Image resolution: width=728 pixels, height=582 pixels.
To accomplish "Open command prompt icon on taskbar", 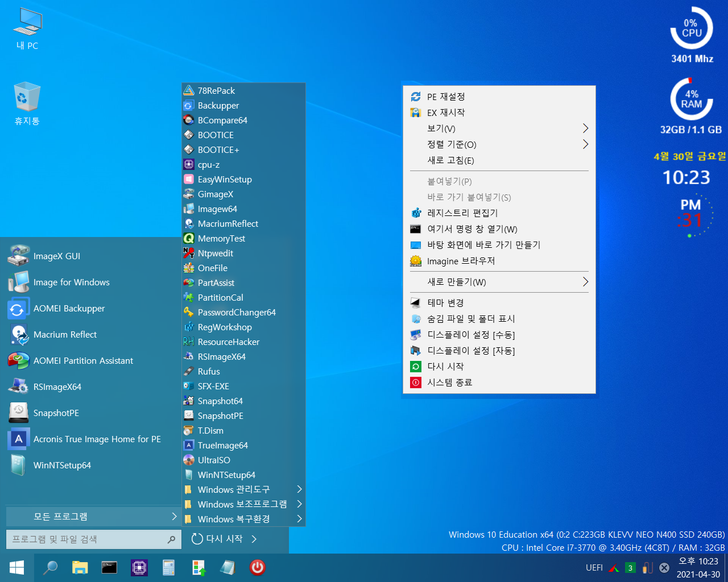I will point(109,568).
